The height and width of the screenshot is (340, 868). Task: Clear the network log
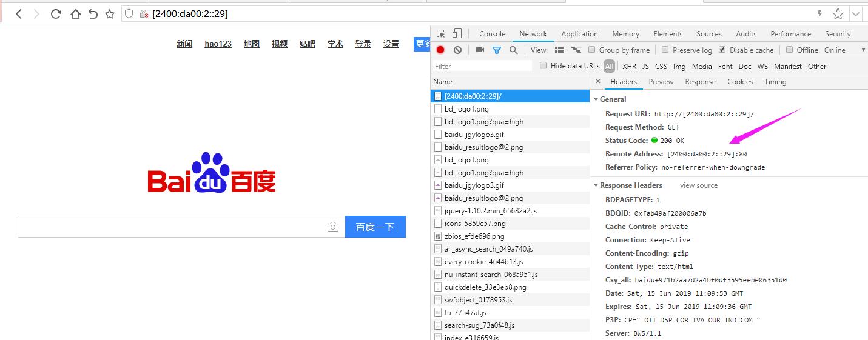tap(457, 50)
